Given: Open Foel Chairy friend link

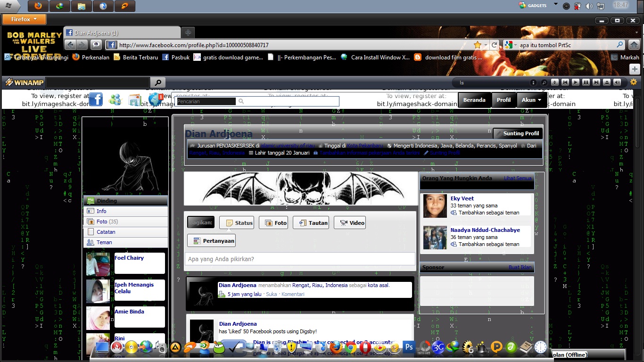Looking at the screenshot, I should pos(129,258).
